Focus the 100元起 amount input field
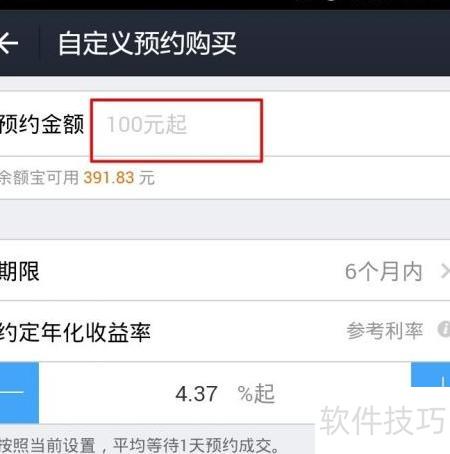Viewport: 450px width, 454px height. click(x=176, y=130)
